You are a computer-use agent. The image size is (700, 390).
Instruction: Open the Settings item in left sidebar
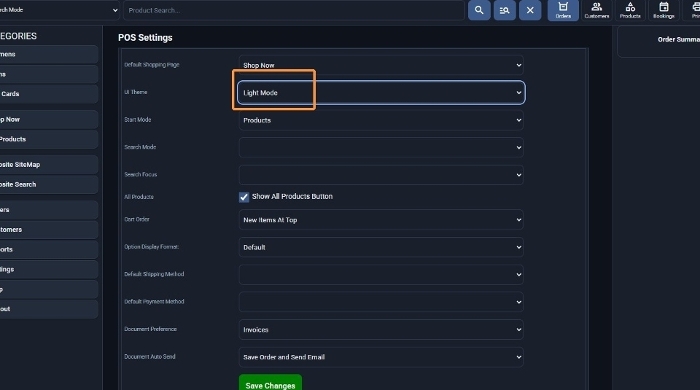coord(49,269)
